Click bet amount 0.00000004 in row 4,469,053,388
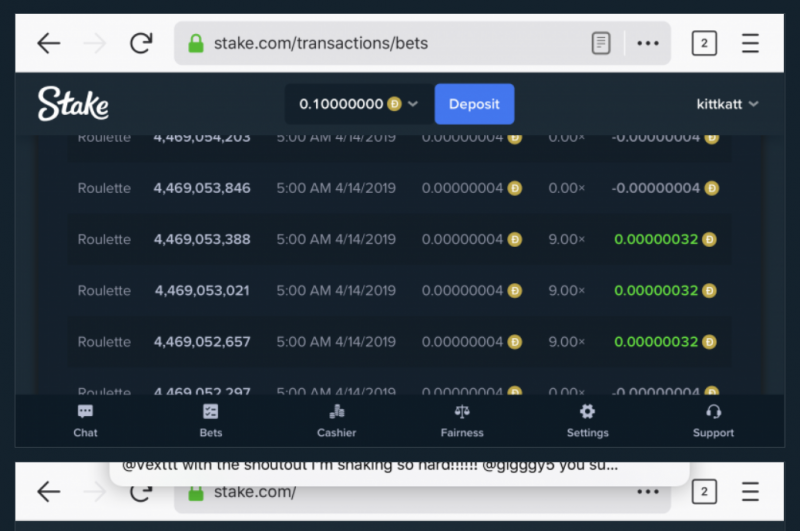The width and height of the screenshot is (800, 531). 462,239
